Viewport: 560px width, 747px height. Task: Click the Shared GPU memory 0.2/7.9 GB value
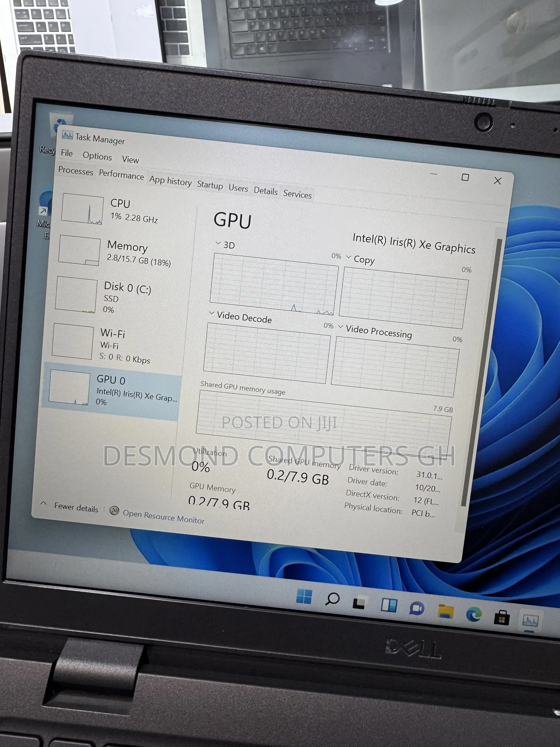pos(298,478)
